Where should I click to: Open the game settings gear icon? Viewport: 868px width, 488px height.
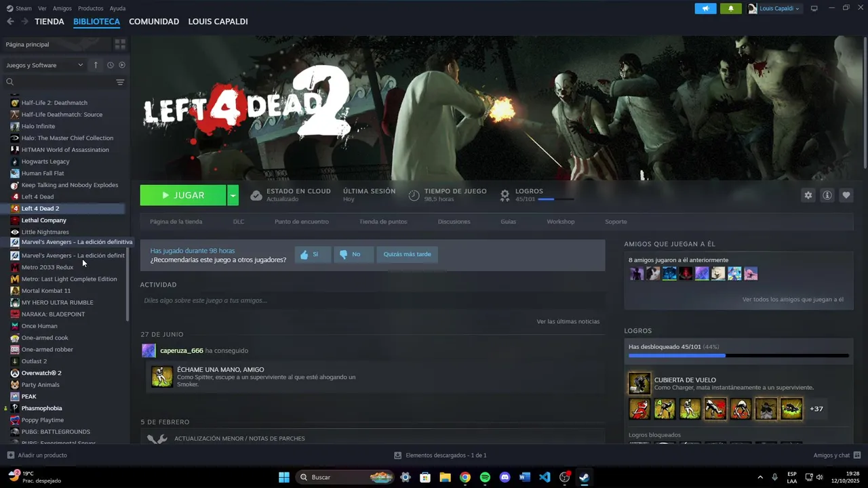(808, 195)
